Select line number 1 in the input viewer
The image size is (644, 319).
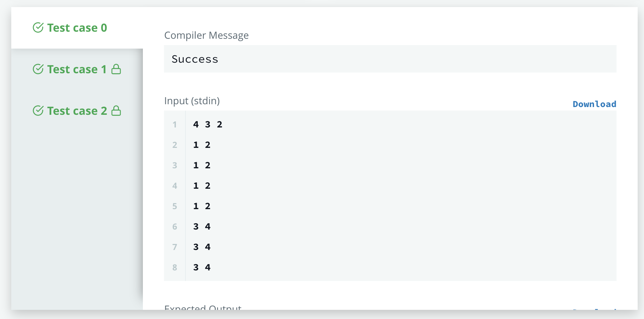coord(175,124)
